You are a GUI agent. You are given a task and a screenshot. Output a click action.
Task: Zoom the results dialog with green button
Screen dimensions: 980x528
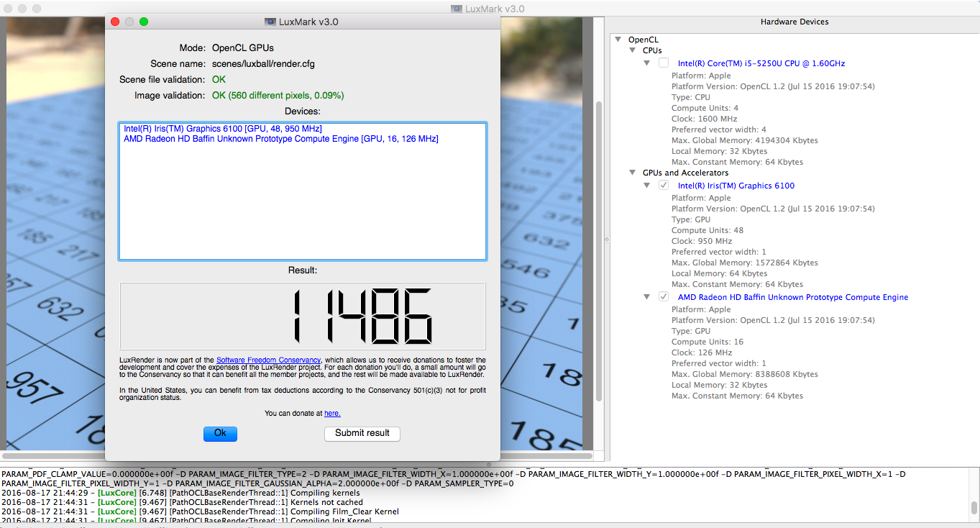(x=144, y=22)
